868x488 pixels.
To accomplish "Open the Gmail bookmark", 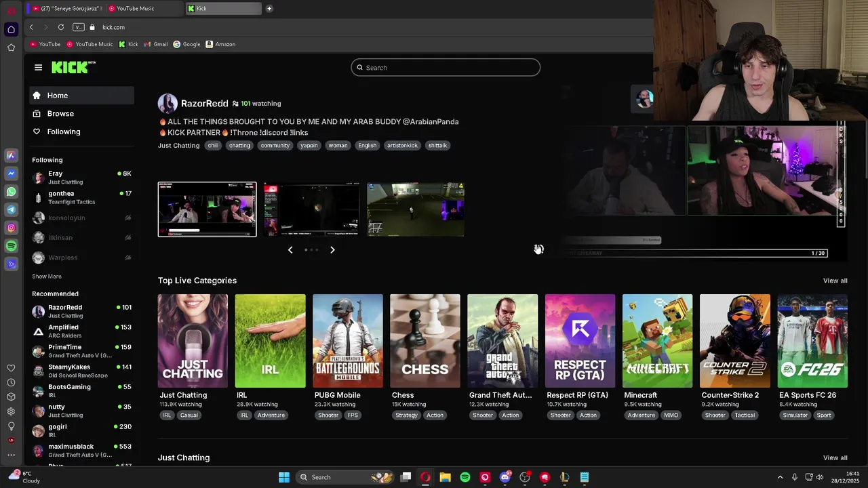I will (x=156, y=44).
